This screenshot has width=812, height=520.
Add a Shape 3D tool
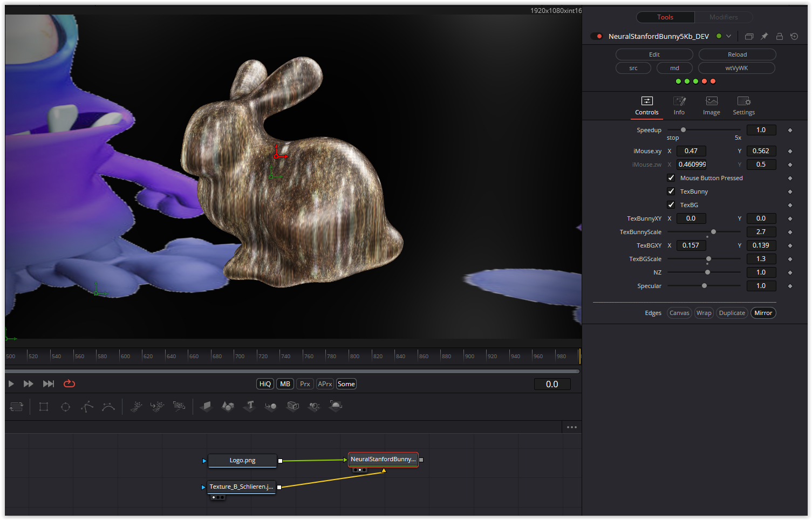(x=228, y=407)
